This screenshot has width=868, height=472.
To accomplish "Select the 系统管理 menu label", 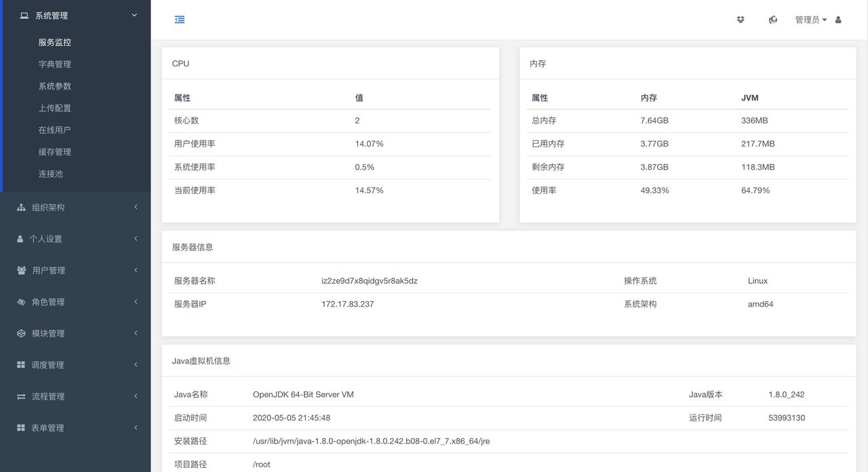I will (x=52, y=16).
